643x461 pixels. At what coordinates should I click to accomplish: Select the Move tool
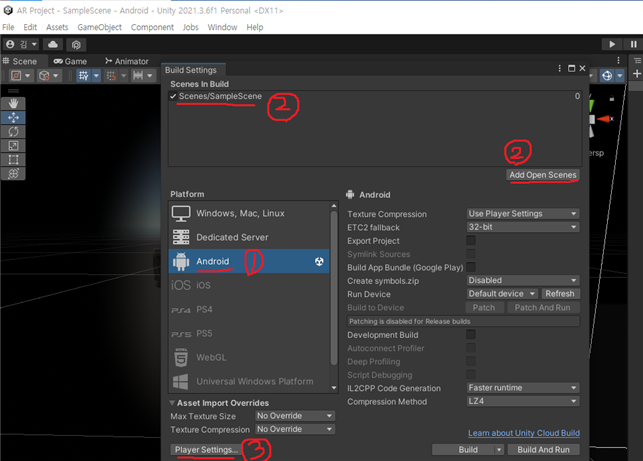[x=13, y=118]
